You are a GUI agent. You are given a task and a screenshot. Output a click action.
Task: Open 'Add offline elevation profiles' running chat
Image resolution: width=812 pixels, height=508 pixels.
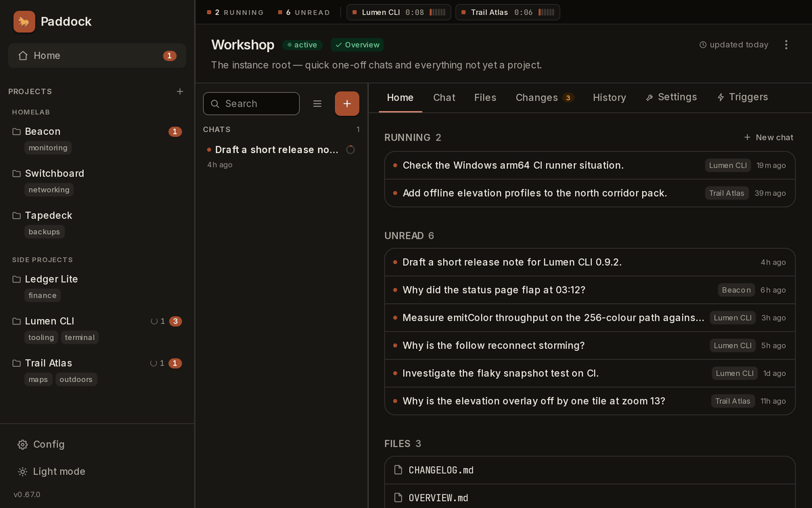pos(590,193)
